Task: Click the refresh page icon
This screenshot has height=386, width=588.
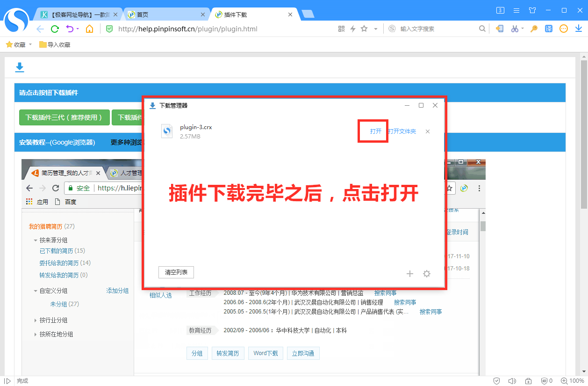Action: point(55,29)
